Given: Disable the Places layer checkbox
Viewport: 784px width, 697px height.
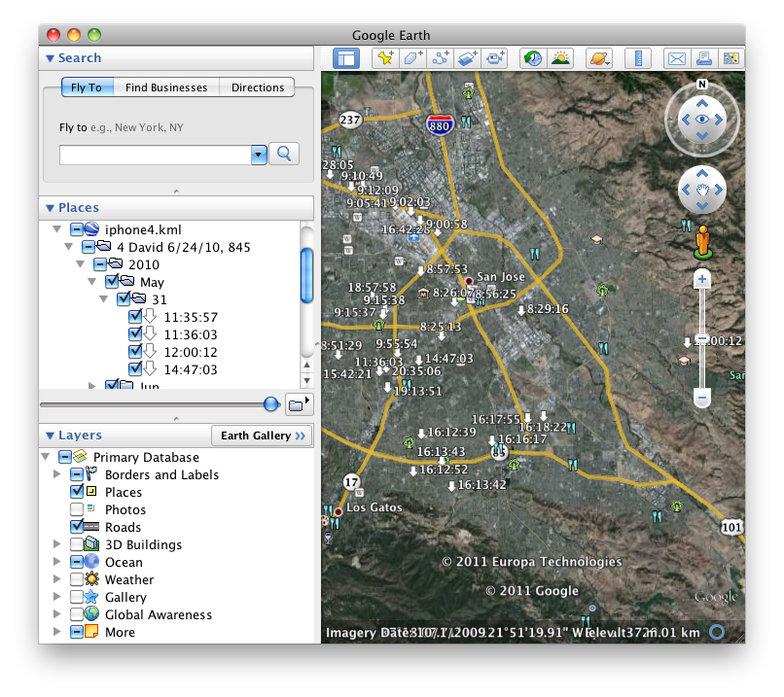Looking at the screenshot, I should coord(77,492).
